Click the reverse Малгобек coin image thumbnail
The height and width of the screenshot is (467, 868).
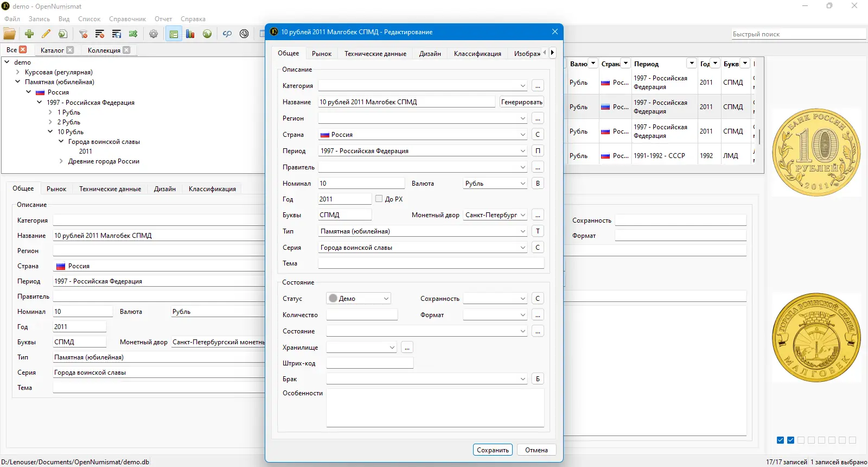tap(816, 338)
